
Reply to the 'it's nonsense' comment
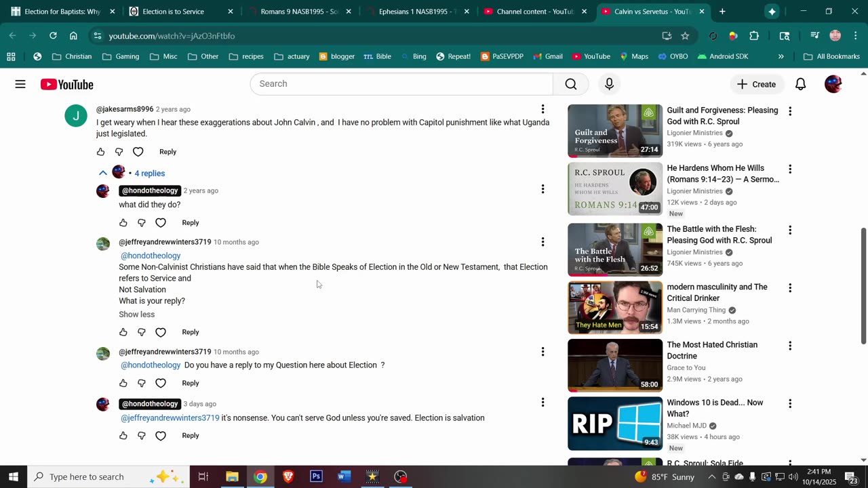191,436
